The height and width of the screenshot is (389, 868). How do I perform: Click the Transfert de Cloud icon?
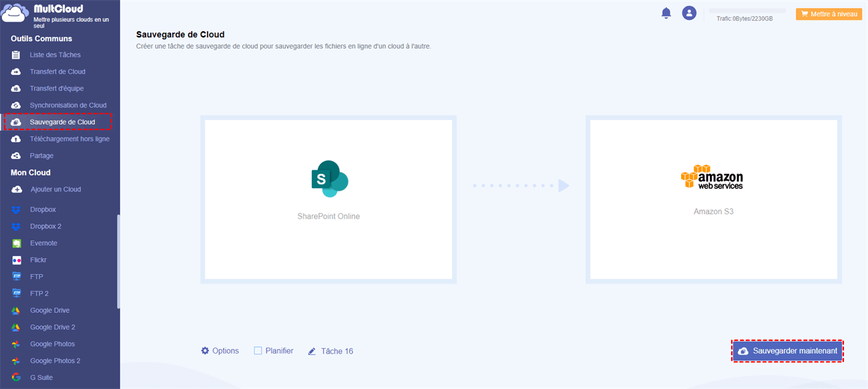[x=16, y=71]
